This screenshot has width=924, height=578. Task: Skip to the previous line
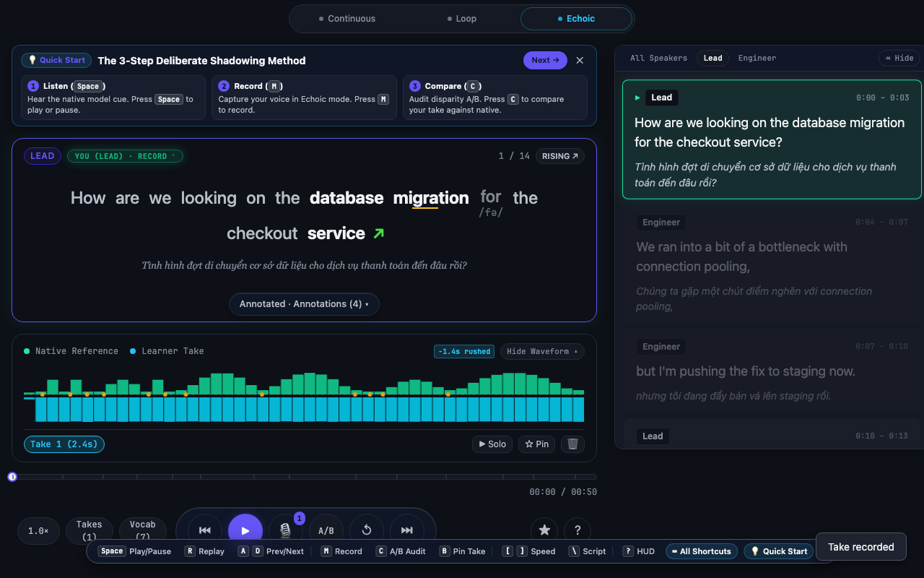[x=205, y=530]
